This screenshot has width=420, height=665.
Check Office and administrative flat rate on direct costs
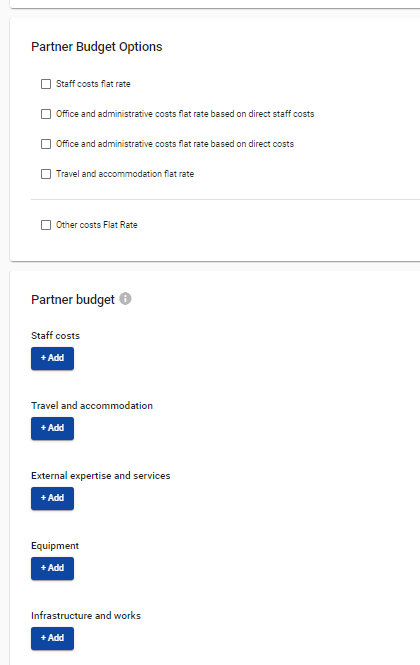(x=46, y=144)
